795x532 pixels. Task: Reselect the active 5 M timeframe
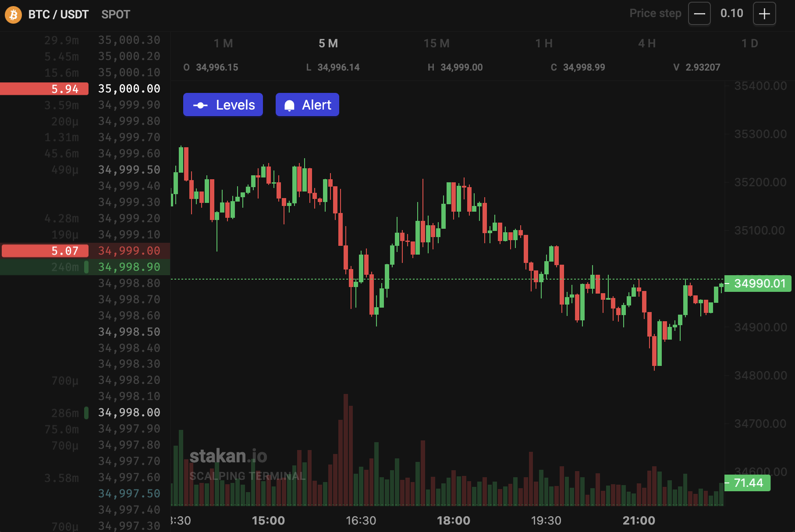point(328,43)
